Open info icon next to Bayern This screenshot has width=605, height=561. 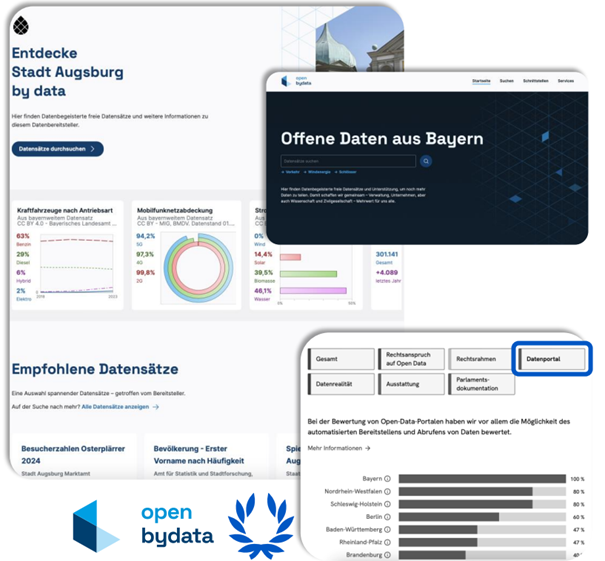tap(387, 479)
